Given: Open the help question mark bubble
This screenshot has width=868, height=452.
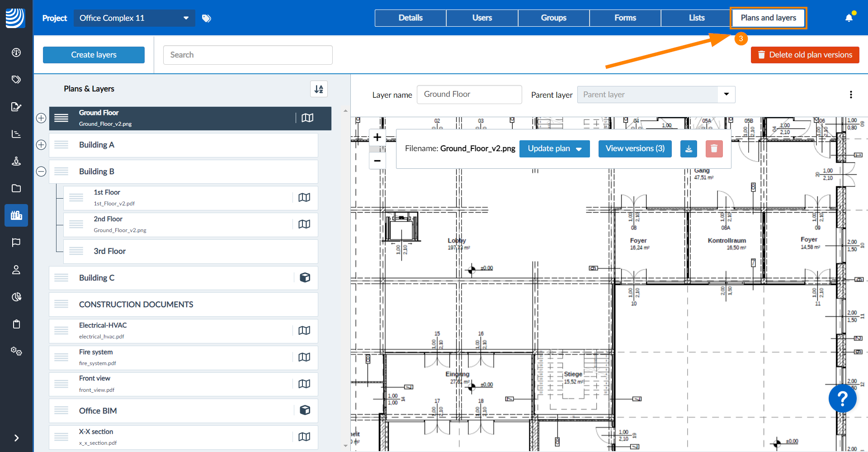Looking at the screenshot, I should (842, 399).
